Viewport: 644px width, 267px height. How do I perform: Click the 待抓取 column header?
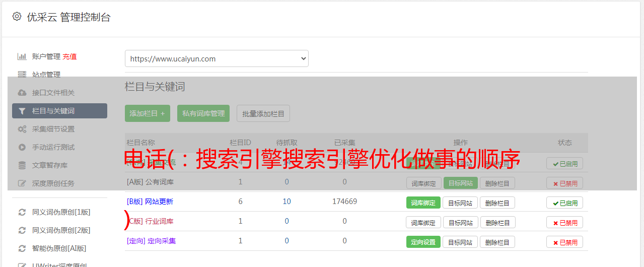[x=287, y=143]
